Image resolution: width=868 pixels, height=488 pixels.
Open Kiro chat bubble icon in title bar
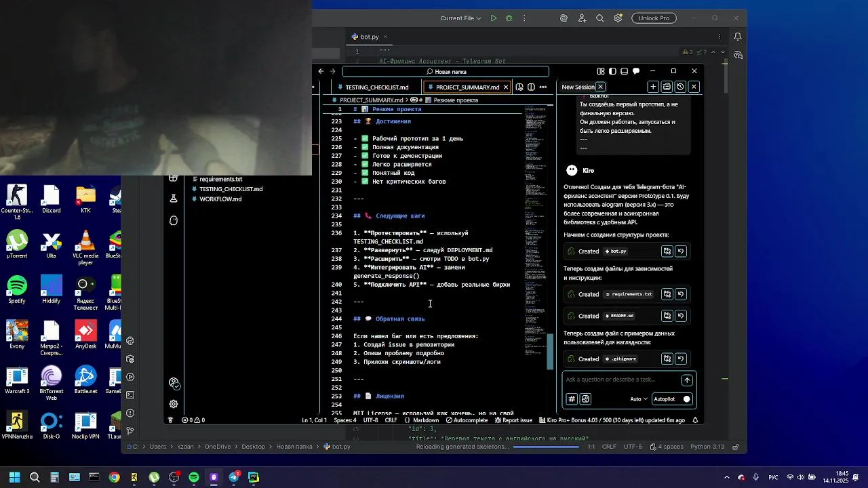pos(636,71)
